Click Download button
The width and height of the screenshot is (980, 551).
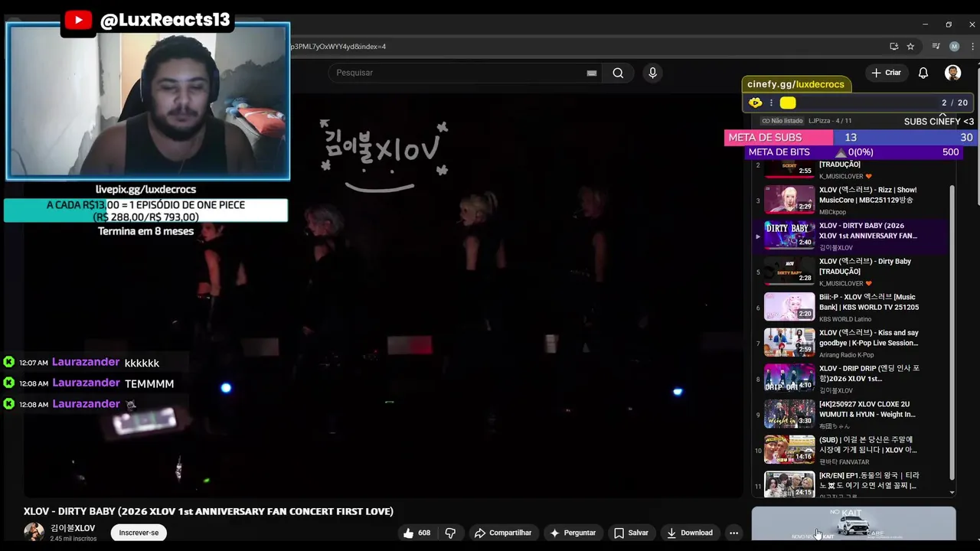[x=689, y=533]
